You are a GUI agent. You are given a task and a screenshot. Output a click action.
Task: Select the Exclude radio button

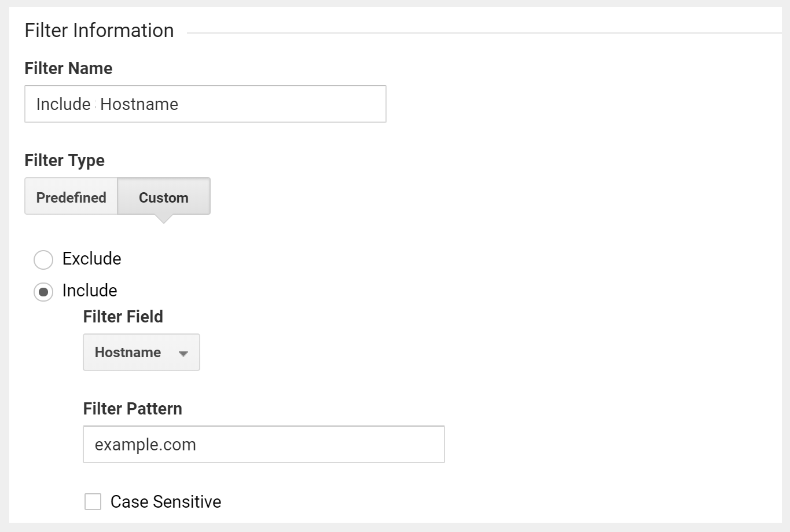point(43,260)
